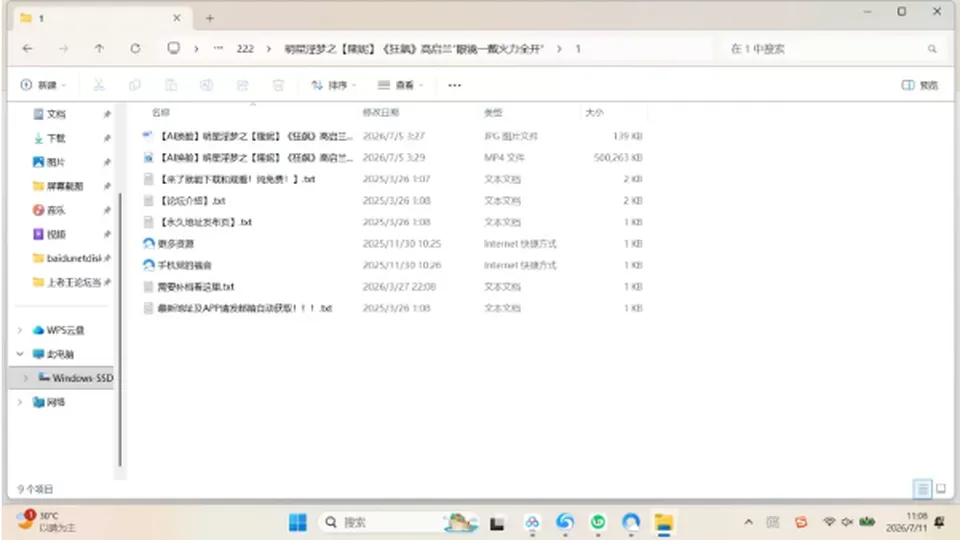Click the Paste toolbar icon
Image resolution: width=960 pixels, height=540 pixels.
171,85
